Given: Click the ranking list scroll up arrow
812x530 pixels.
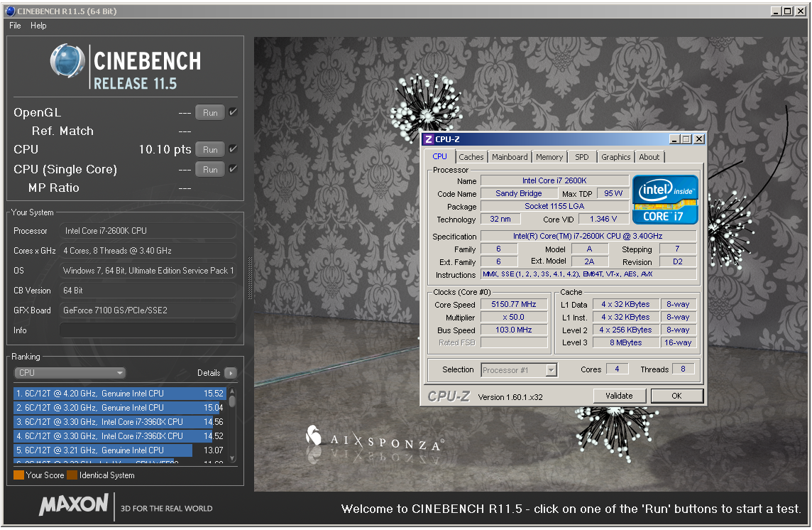Looking at the screenshot, I should [232, 391].
